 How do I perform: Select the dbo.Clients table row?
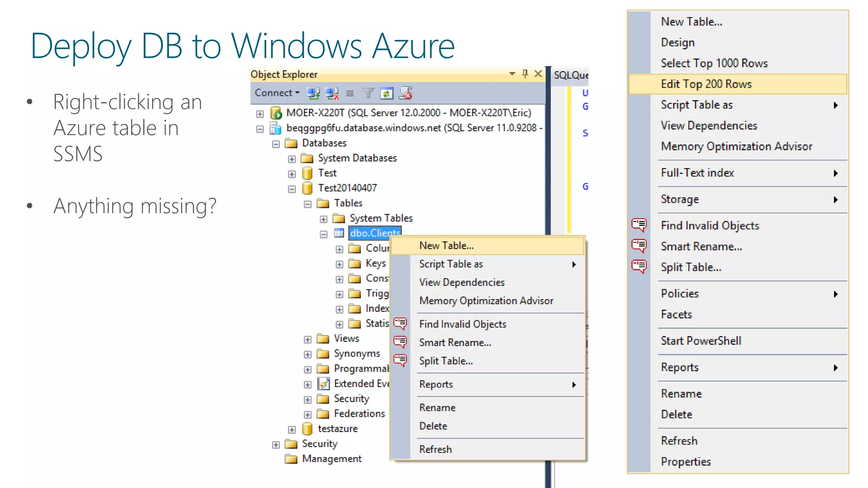coord(375,233)
